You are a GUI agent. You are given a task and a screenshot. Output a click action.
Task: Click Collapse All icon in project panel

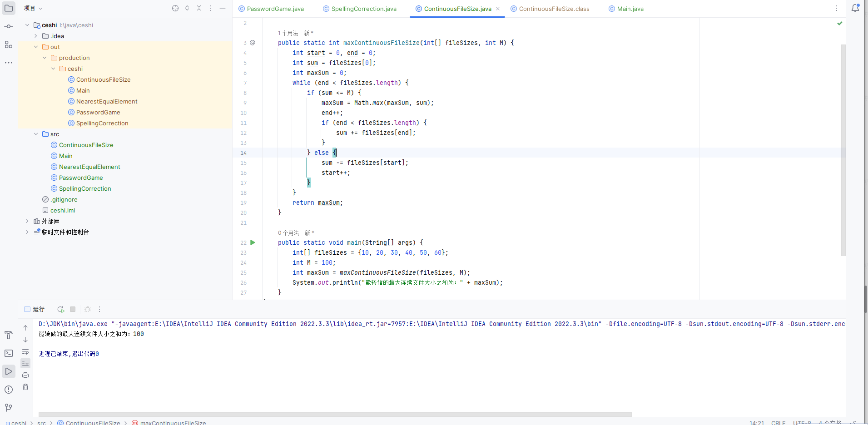click(x=199, y=8)
